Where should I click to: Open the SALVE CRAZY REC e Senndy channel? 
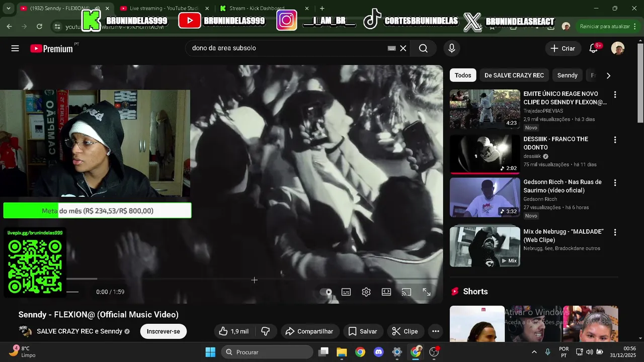tap(79, 331)
